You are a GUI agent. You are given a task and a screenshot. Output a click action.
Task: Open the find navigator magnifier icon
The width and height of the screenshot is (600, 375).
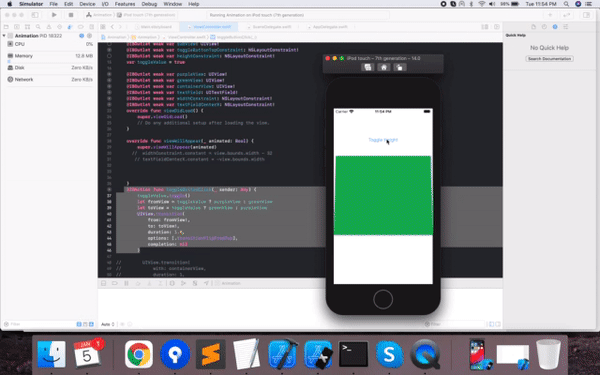[38, 27]
